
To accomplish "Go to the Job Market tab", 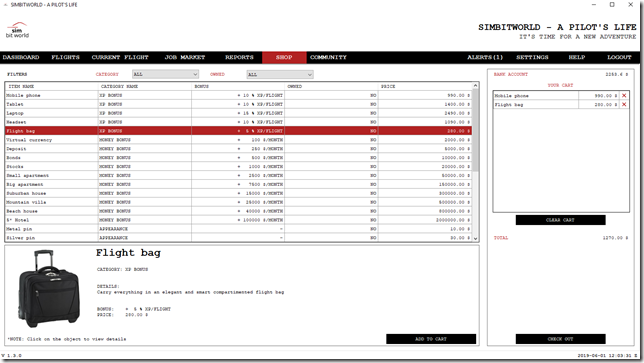I will point(184,57).
